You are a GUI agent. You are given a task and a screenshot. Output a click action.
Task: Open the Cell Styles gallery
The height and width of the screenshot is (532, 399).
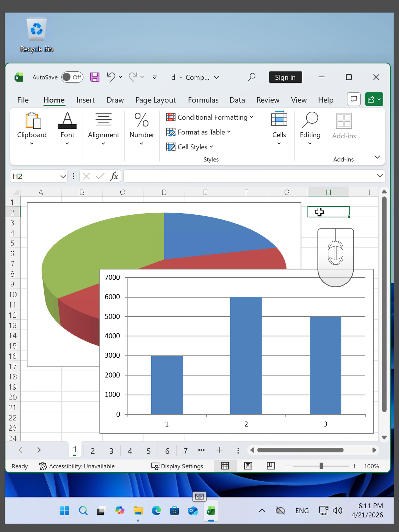[190, 147]
